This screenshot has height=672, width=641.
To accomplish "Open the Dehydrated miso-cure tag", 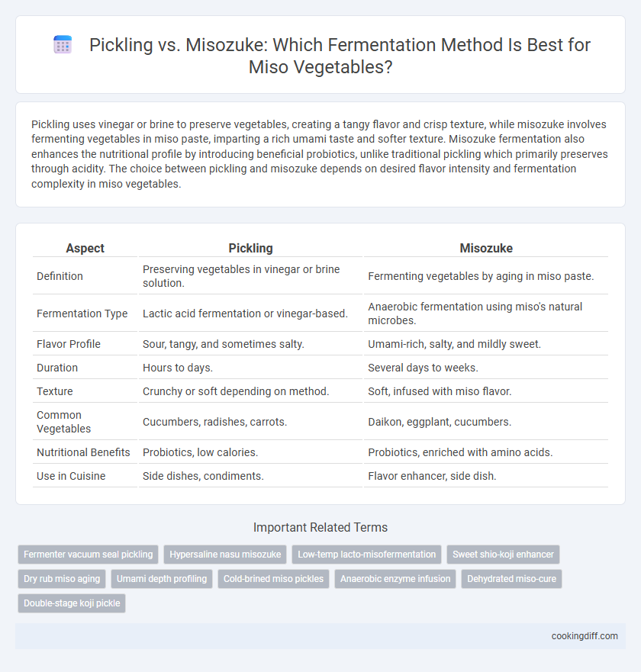I will [511, 579].
